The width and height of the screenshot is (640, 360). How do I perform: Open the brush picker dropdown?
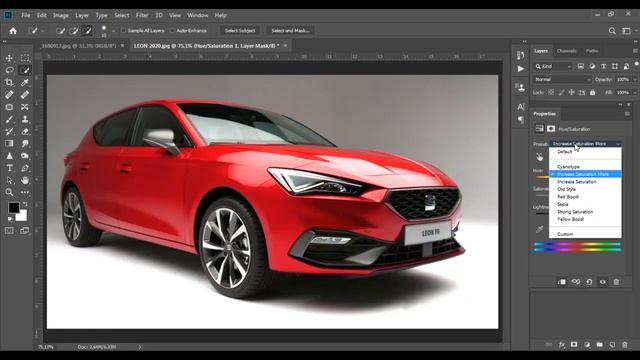[x=113, y=31]
